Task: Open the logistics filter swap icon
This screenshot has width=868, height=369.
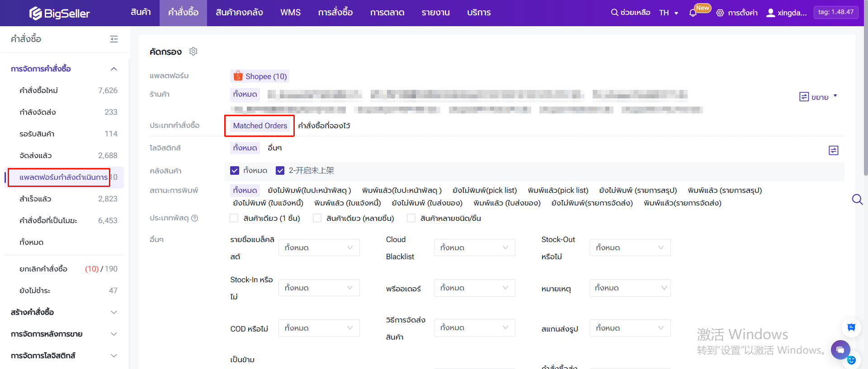Action: [833, 150]
